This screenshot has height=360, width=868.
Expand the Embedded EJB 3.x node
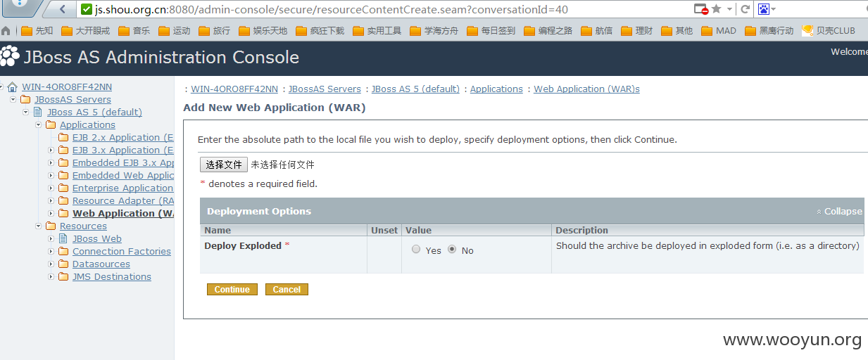tap(51, 163)
